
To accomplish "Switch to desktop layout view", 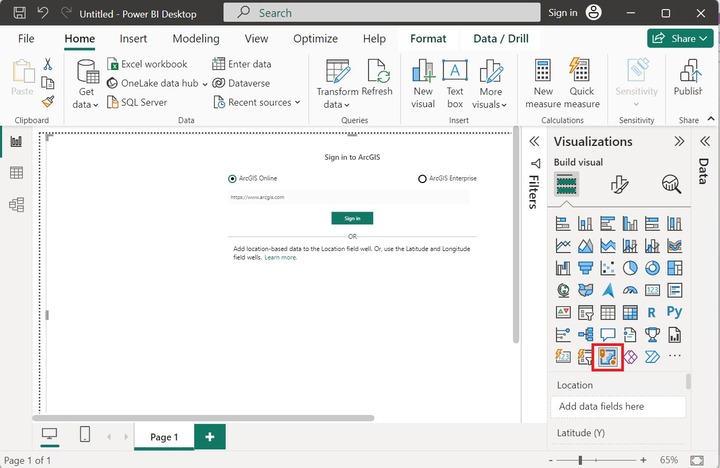I will click(49, 434).
